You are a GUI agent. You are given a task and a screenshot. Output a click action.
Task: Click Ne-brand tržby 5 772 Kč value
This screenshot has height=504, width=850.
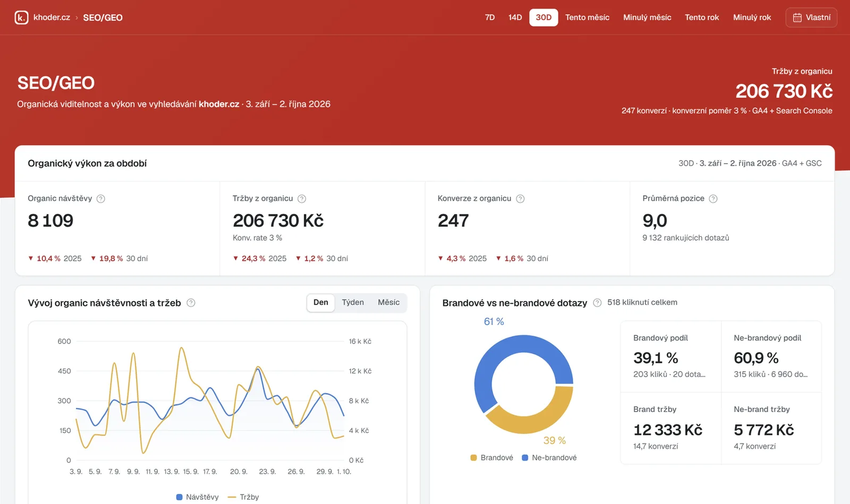click(764, 430)
